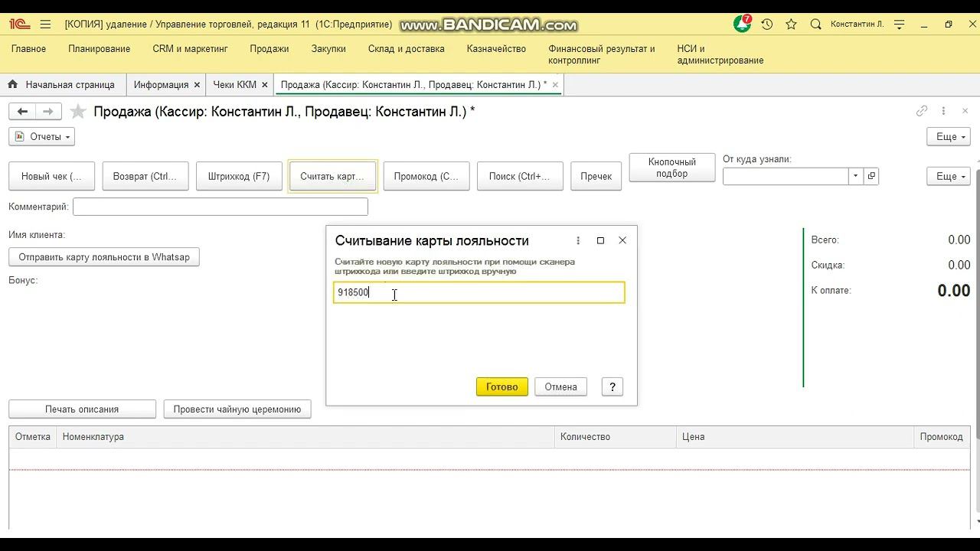Open the notifications bell with badge 7
The image size is (980, 551).
point(741,24)
